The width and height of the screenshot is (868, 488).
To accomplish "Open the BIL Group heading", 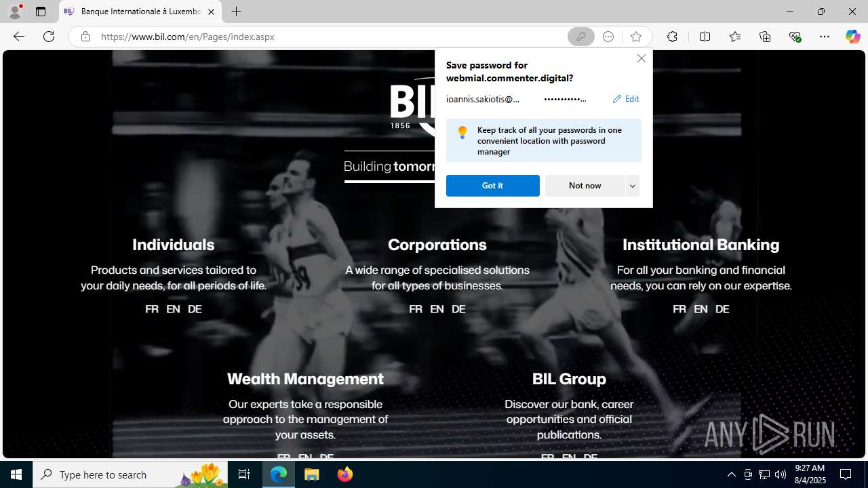I will coord(569,379).
